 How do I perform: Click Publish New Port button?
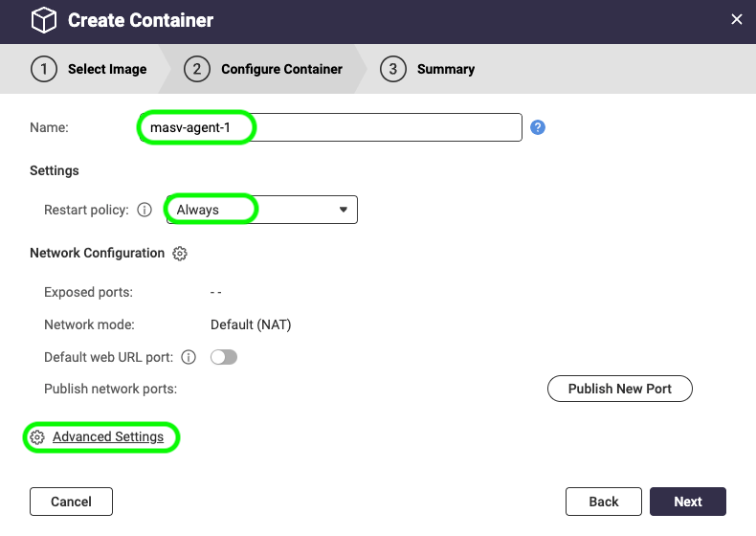(x=619, y=389)
